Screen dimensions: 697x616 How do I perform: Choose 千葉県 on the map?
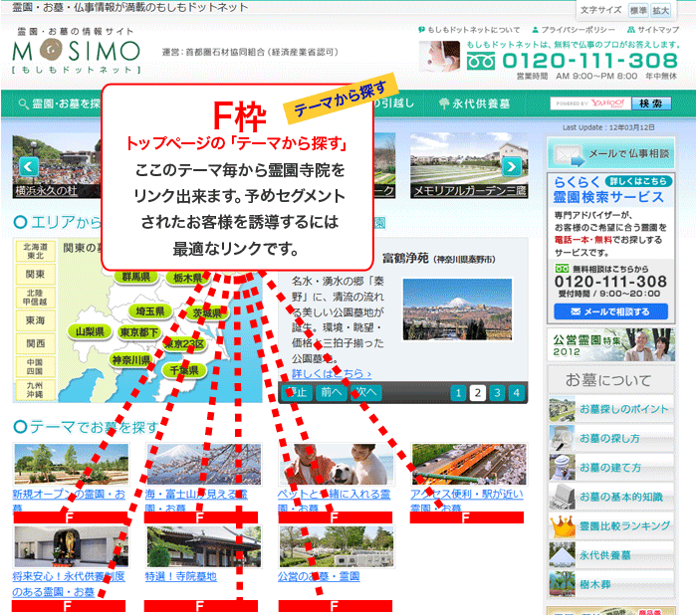click(x=184, y=370)
